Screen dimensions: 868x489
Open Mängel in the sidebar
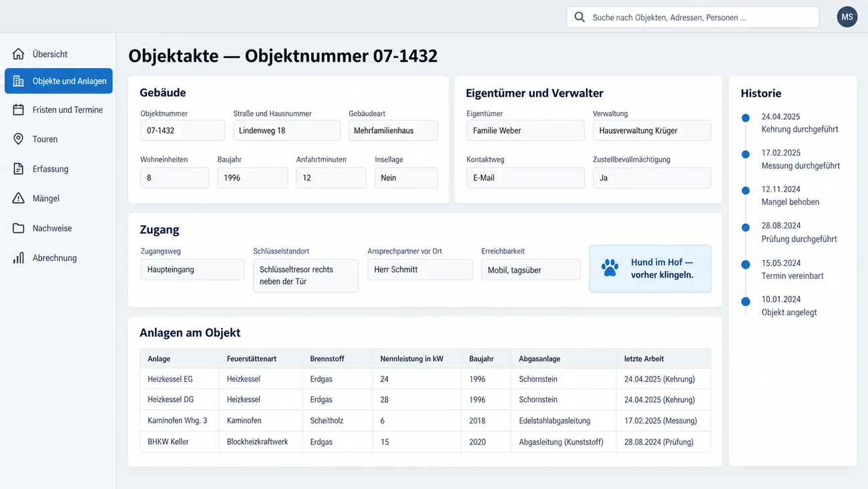(x=59, y=198)
